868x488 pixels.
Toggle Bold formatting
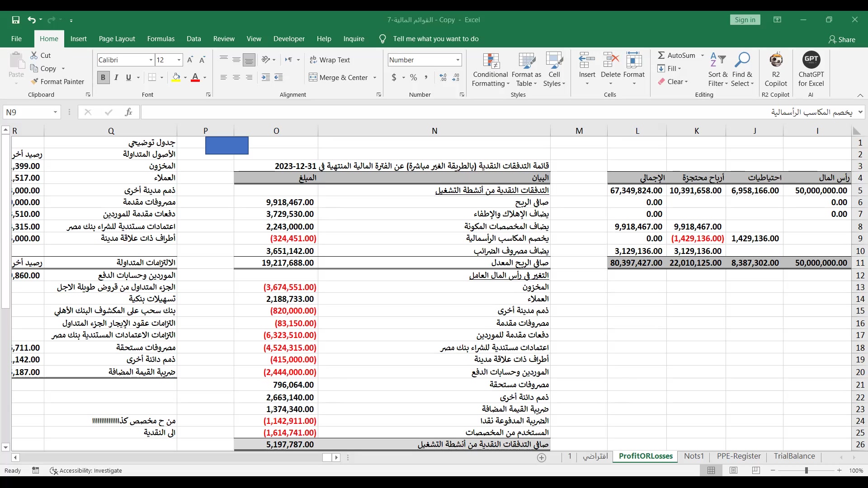tap(103, 78)
